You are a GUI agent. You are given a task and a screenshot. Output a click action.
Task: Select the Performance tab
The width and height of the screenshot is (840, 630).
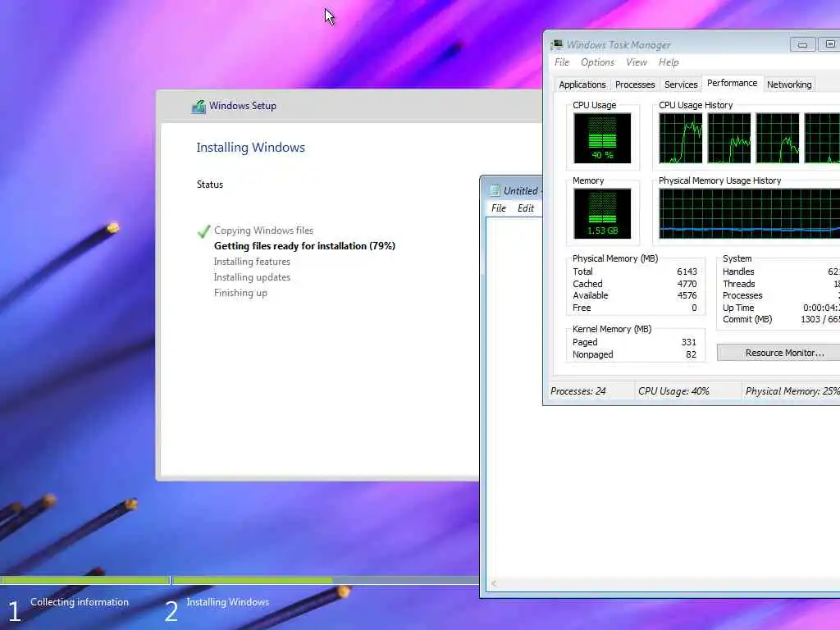[732, 83]
